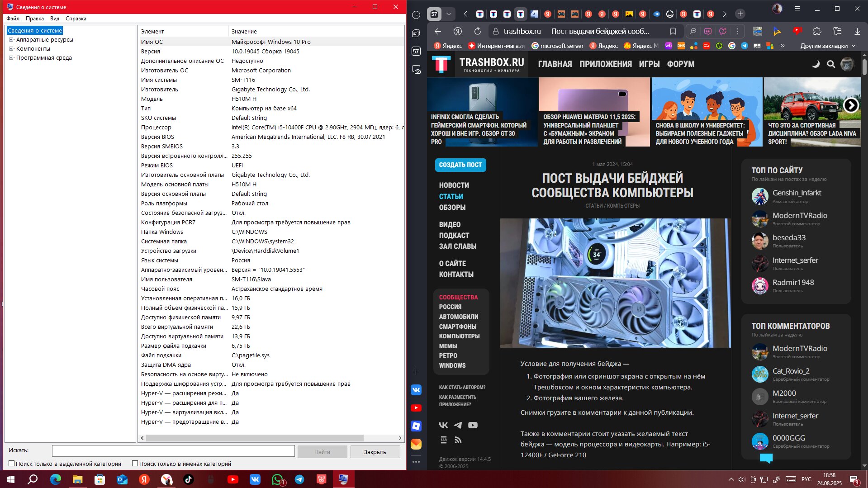
Task: Expand the Программная среда tree node
Action: pyautogui.click(x=11, y=57)
